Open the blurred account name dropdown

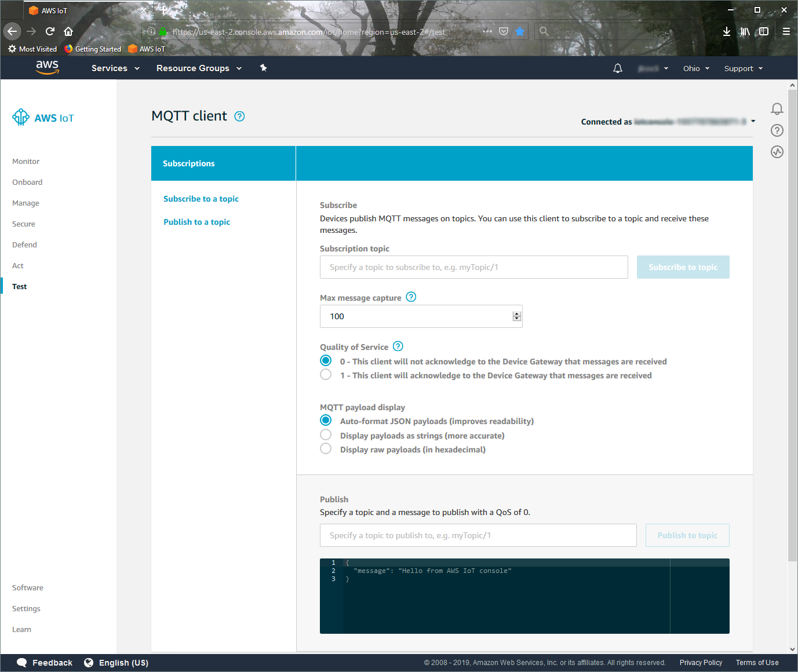tap(653, 68)
